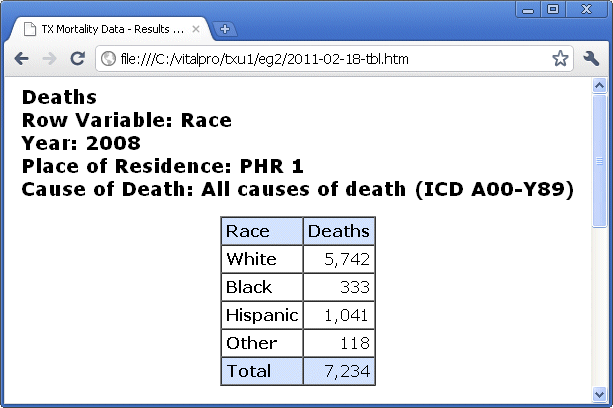Minimize the browser window
Screen dimensions: 613x408
coord(528,10)
